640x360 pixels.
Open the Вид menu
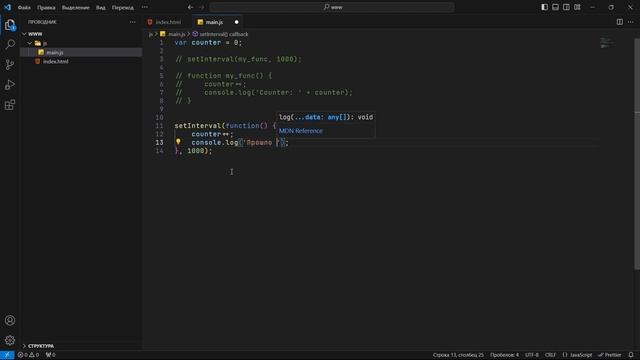[x=100, y=7]
